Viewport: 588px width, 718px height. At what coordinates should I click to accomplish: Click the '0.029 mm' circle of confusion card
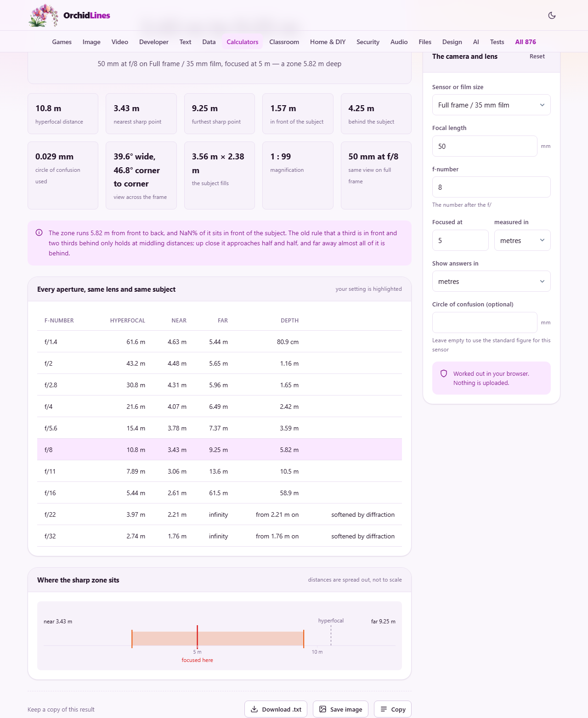pyautogui.click(x=63, y=175)
